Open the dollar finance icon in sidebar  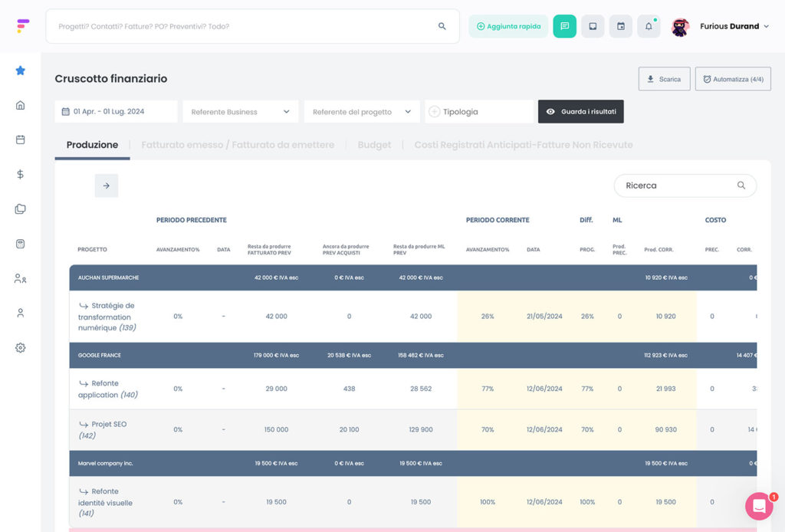[x=20, y=174]
